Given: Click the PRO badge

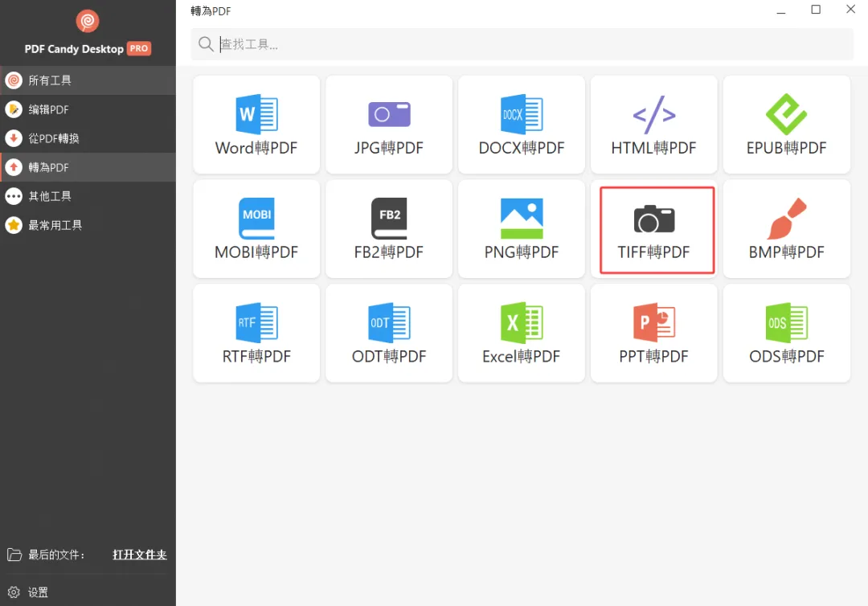Looking at the screenshot, I should coord(139,49).
